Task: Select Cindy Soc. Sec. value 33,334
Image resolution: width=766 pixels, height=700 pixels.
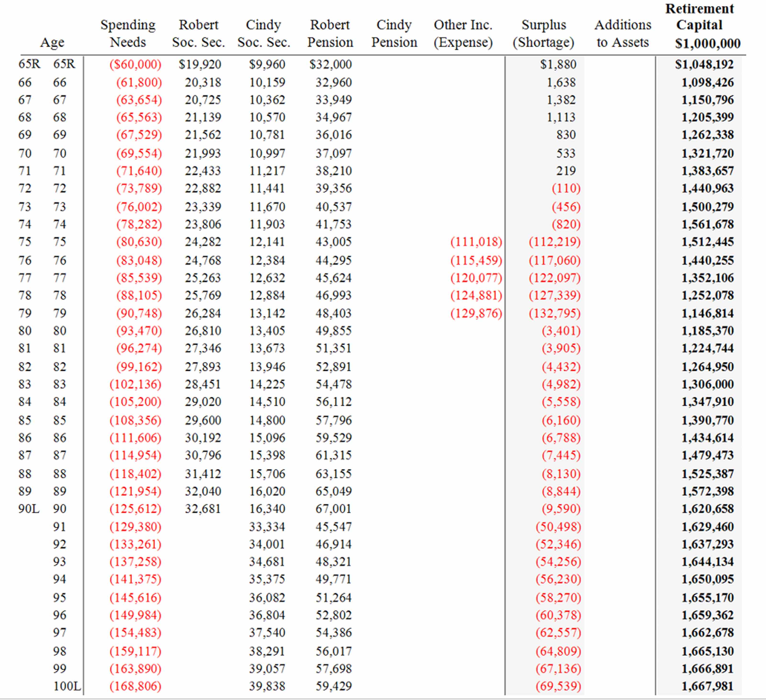Action: pos(267,527)
